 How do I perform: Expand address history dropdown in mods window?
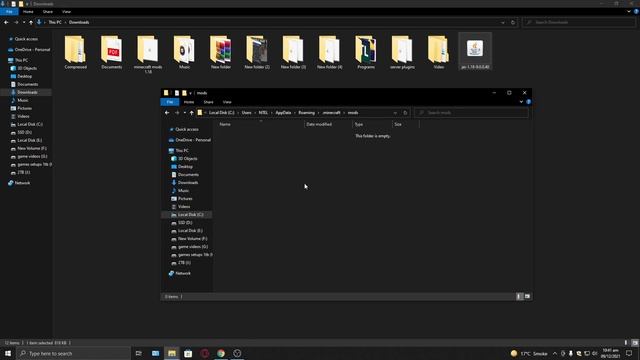coord(395,113)
